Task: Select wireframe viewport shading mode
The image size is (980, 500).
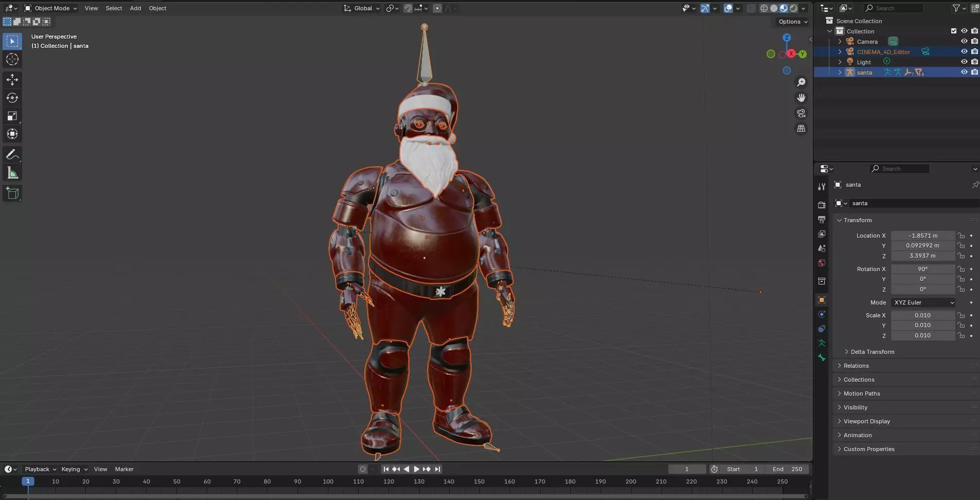Action: click(764, 8)
